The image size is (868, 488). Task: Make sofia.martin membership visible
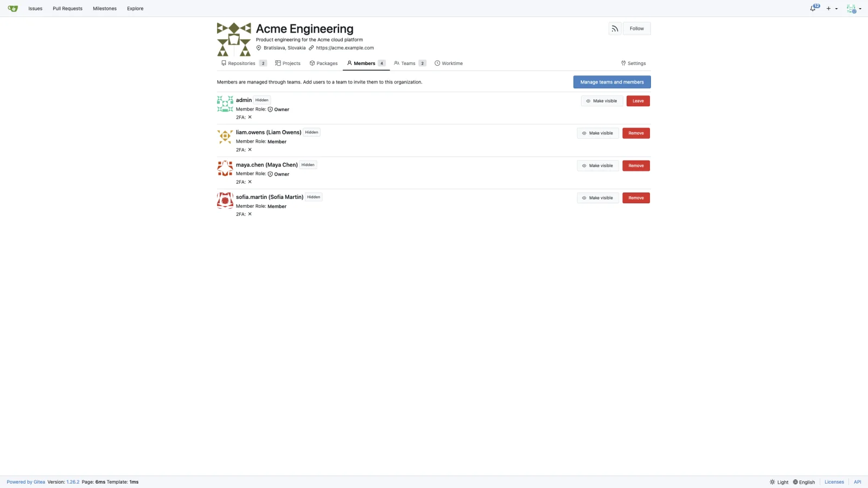(x=598, y=198)
